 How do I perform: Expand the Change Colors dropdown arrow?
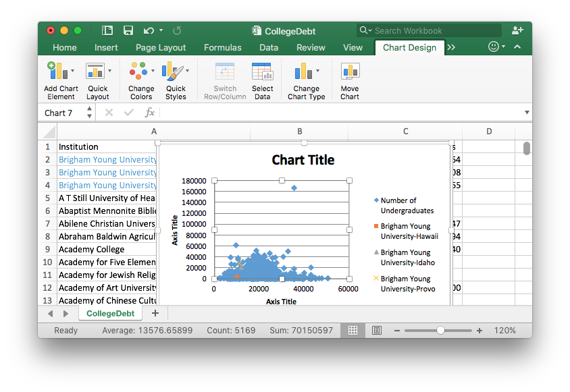(x=153, y=70)
